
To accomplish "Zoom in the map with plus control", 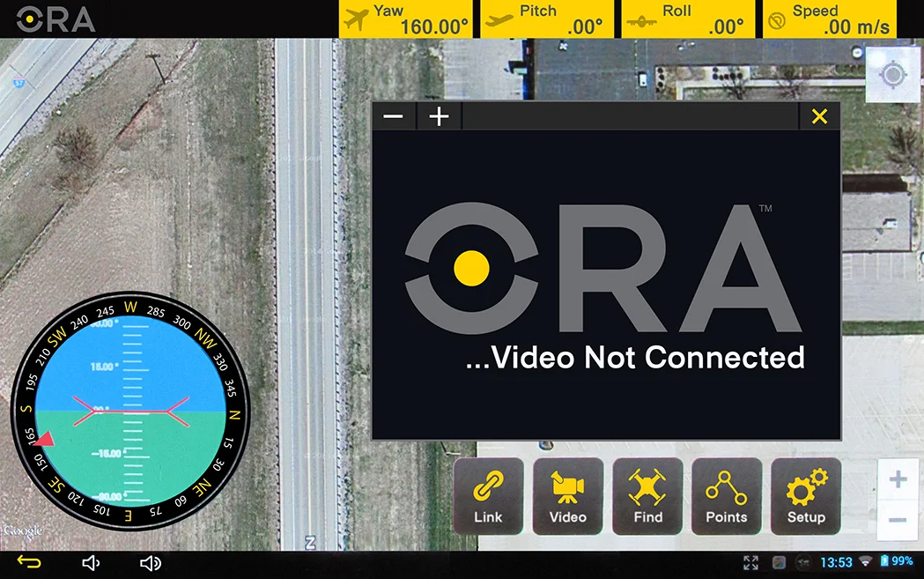I will pos(898,479).
